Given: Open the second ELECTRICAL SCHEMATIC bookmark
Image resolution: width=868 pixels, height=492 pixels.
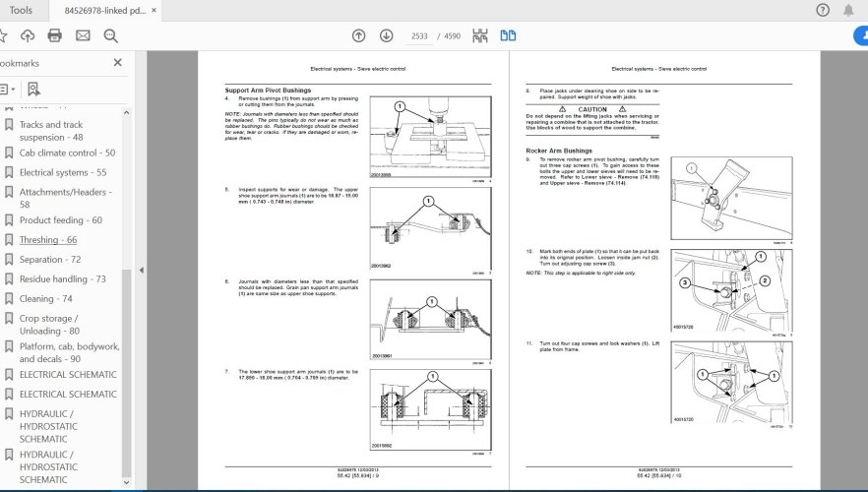Looking at the screenshot, I should click(x=68, y=394).
